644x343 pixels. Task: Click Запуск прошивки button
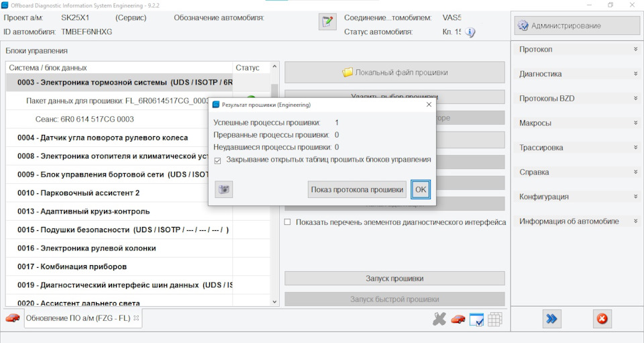coord(394,278)
